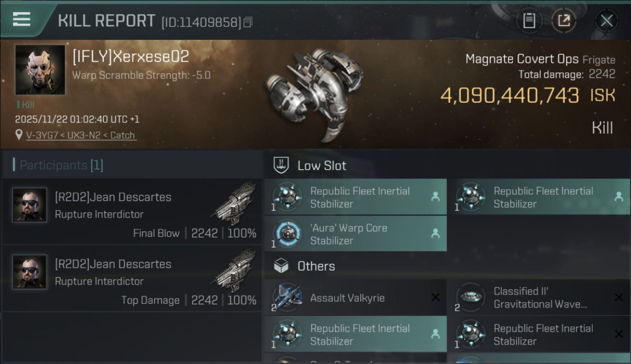Click Final Blow participant Jean Descartes portrait
631x364 pixels.
(x=30, y=205)
